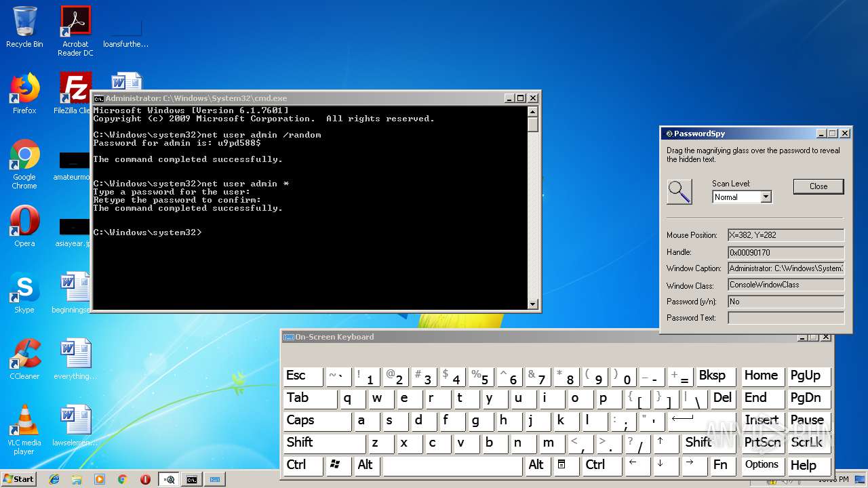Toggle the left Alt key
The width and height of the screenshot is (868, 488).
coord(367,465)
